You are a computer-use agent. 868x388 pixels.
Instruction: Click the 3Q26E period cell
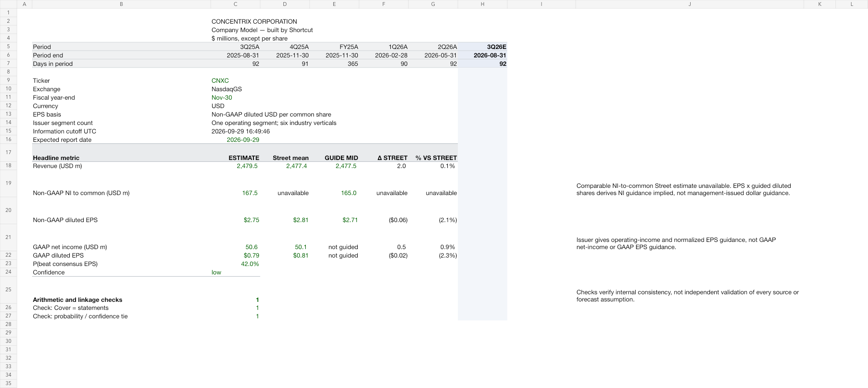point(482,47)
